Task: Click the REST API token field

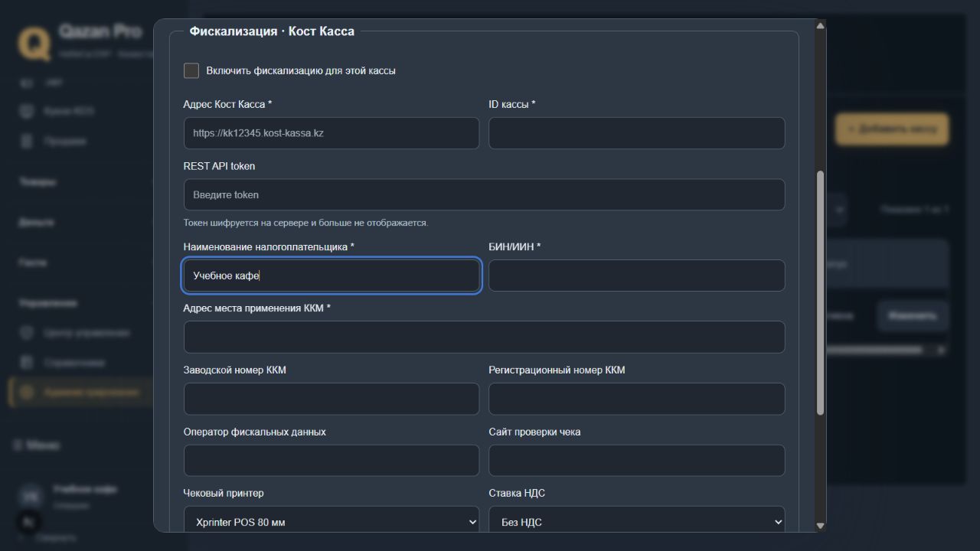Action: [x=484, y=194]
